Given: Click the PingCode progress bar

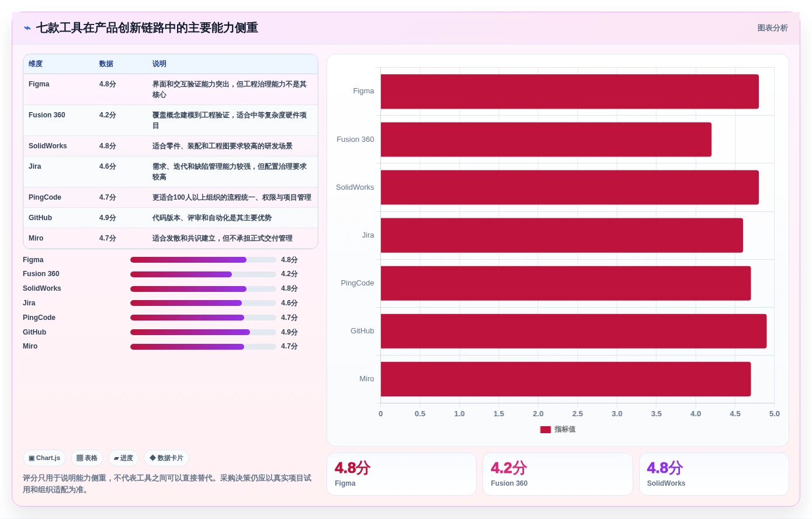Looking at the screenshot, I should click(203, 318).
